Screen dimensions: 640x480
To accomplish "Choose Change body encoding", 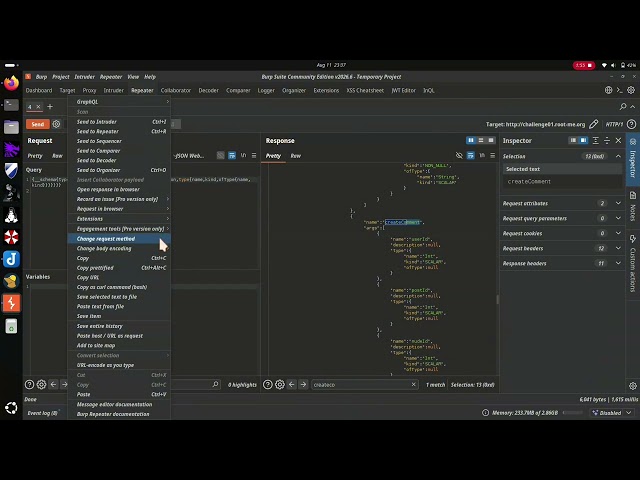I will click(x=119, y=248).
